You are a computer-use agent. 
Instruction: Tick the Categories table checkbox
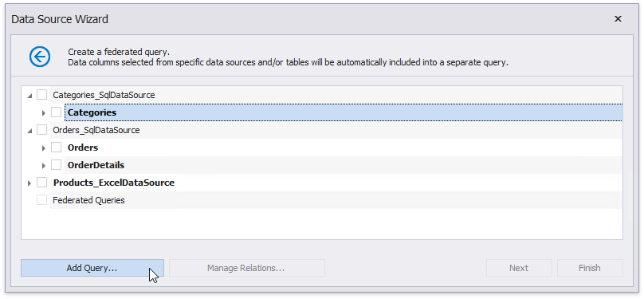pos(57,112)
